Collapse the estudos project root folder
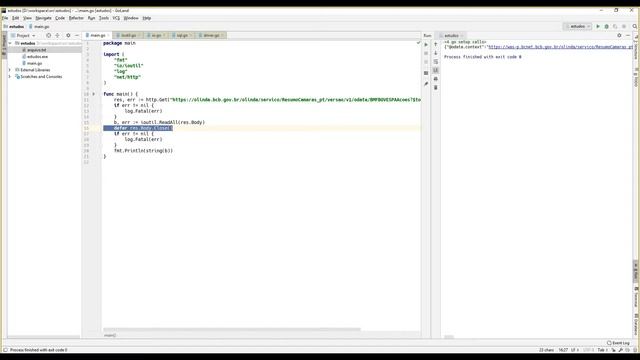This screenshot has width=640, height=360. click(x=10, y=43)
